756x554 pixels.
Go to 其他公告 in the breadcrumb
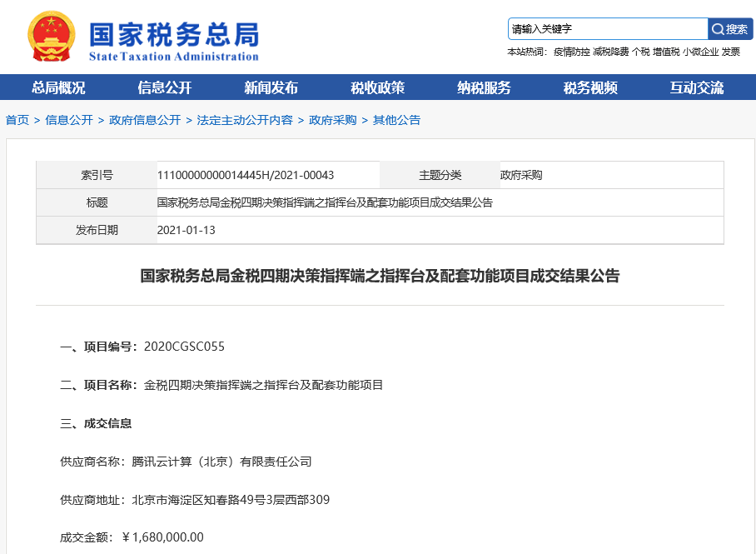click(x=397, y=120)
